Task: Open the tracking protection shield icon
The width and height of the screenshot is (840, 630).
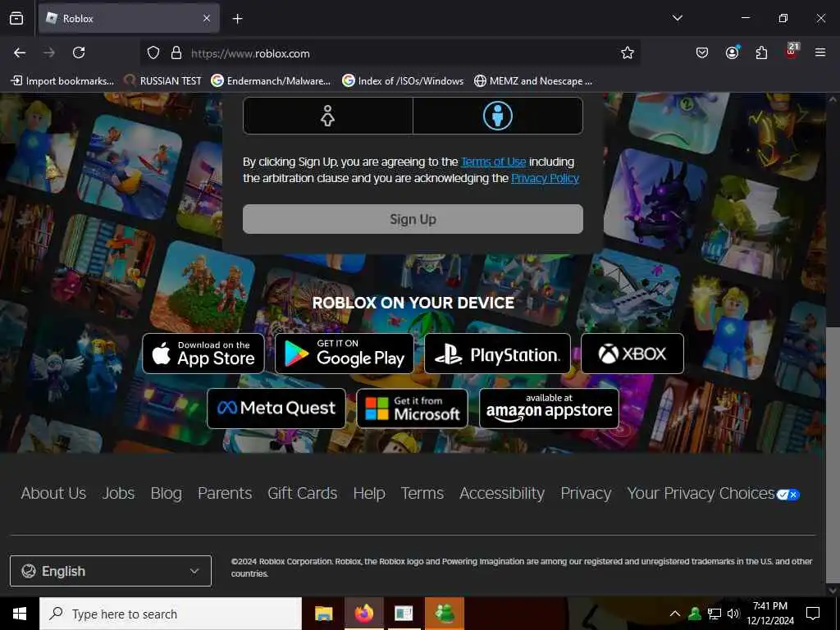Action: 153,53
